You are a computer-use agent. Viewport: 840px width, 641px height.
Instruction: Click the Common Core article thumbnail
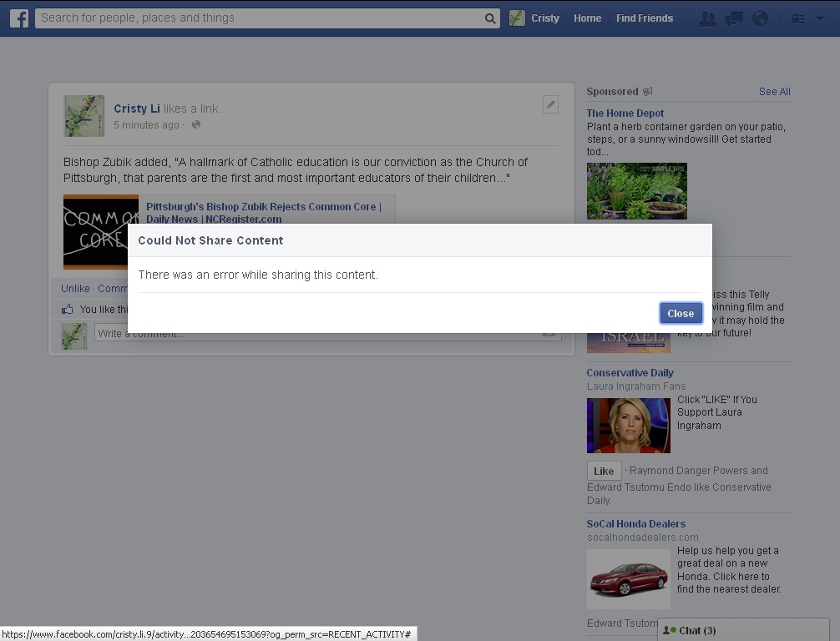(x=101, y=232)
